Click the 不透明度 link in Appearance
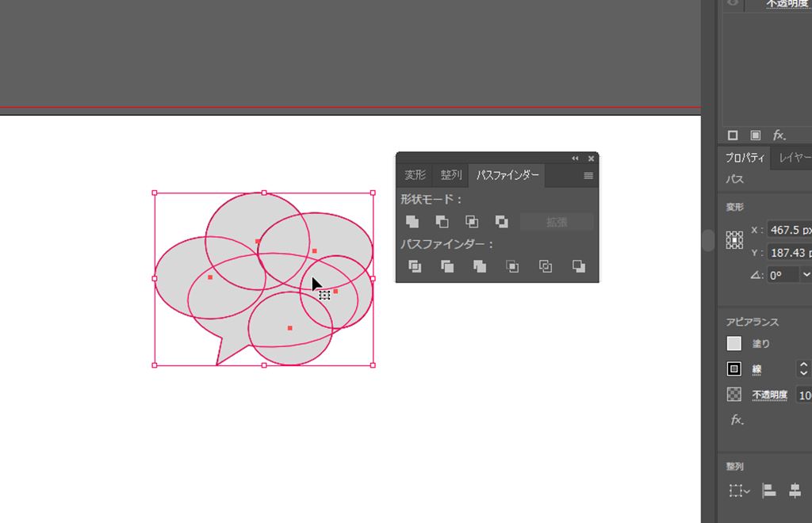The height and width of the screenshot is (523, 812). (769, 395)
